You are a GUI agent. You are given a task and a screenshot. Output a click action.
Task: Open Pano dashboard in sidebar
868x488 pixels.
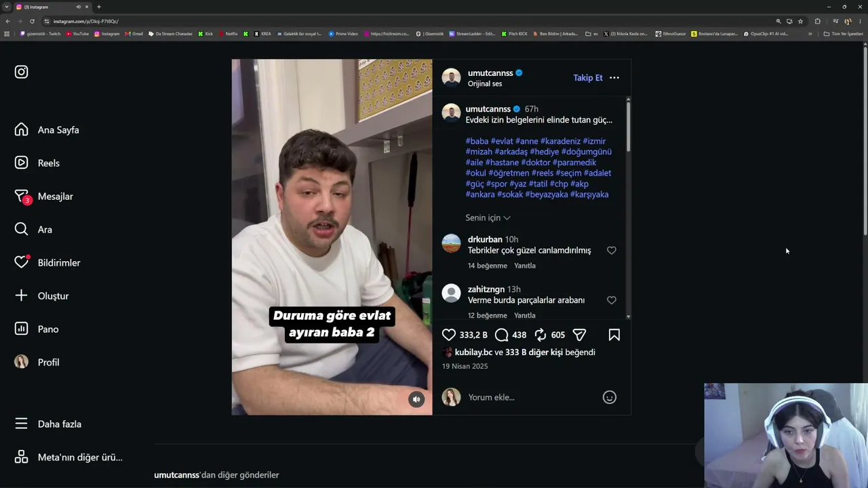tap(37, 329)
